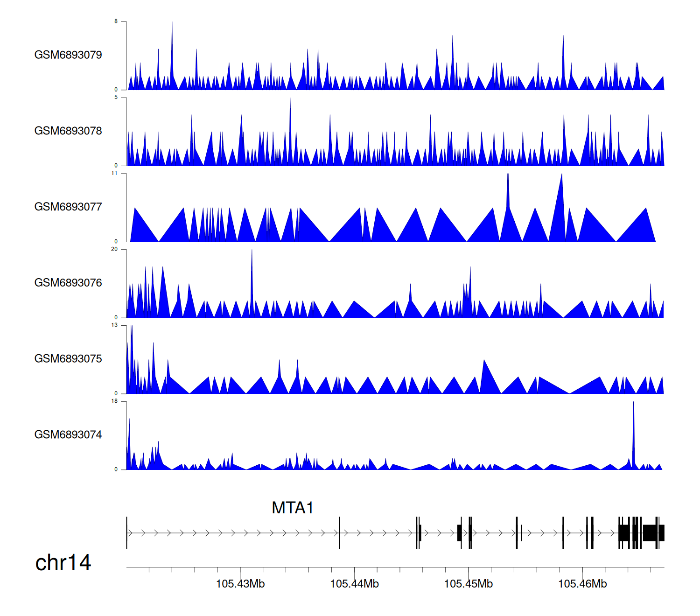Select the GSM6893076 track label

68,283
